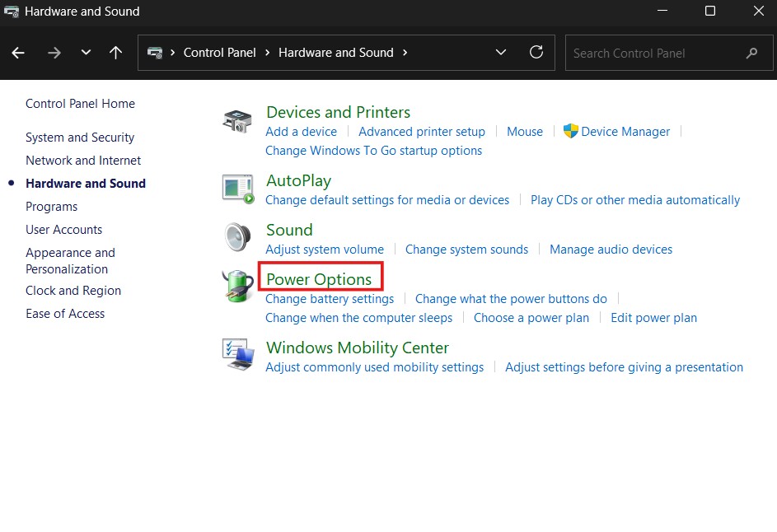Open Clock and Region category
777x532 pixels.
[73, 291]
